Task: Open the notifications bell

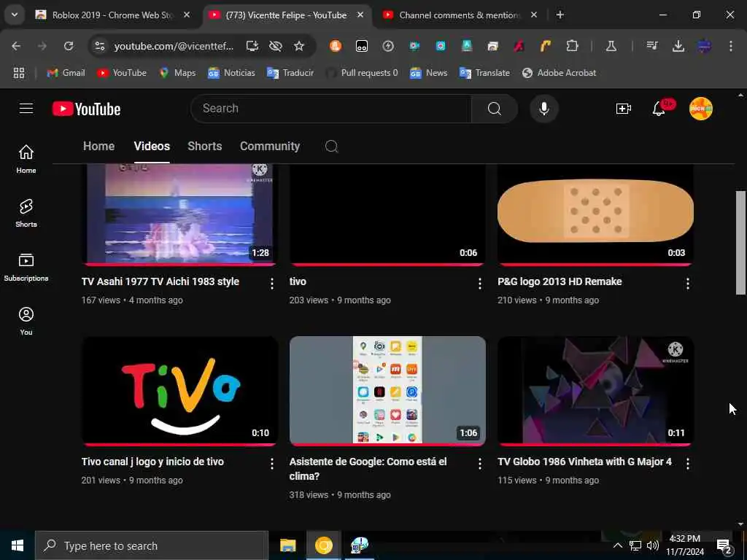Action: tap(659, 109)
